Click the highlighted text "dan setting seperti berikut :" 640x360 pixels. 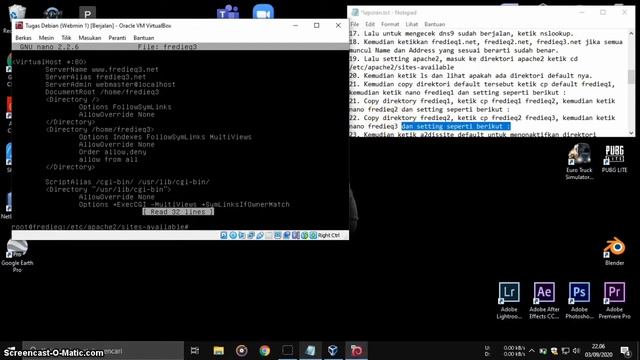(456, 126)
